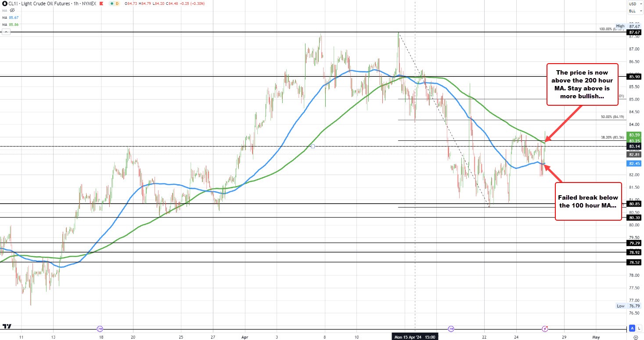Click the crude oil drop symbol icon
Viewport: 644px width, 340px height.
pyautogui.click(x=5, y=4)
